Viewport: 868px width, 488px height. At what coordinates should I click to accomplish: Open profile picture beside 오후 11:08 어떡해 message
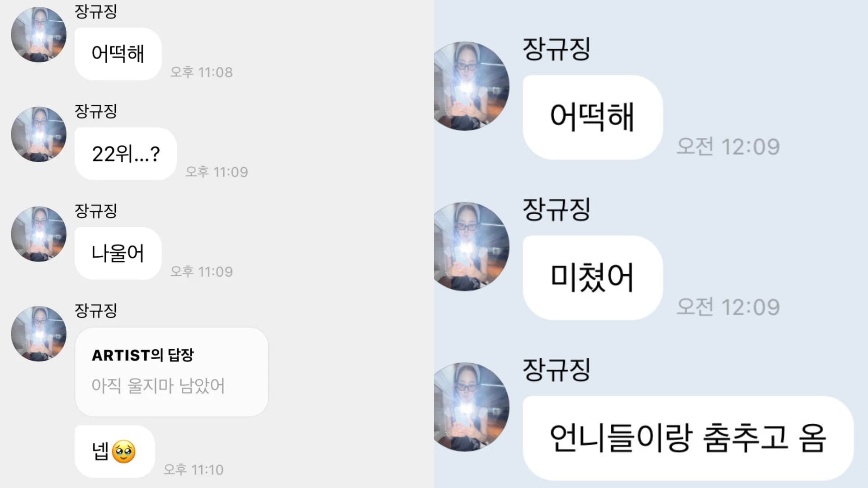click(x=39, y=35)
